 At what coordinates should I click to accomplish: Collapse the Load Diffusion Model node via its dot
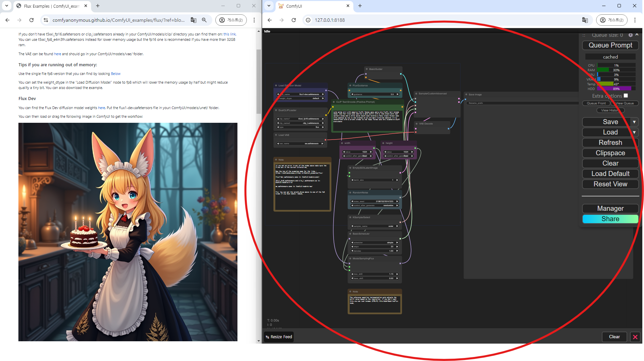[276, 86]
